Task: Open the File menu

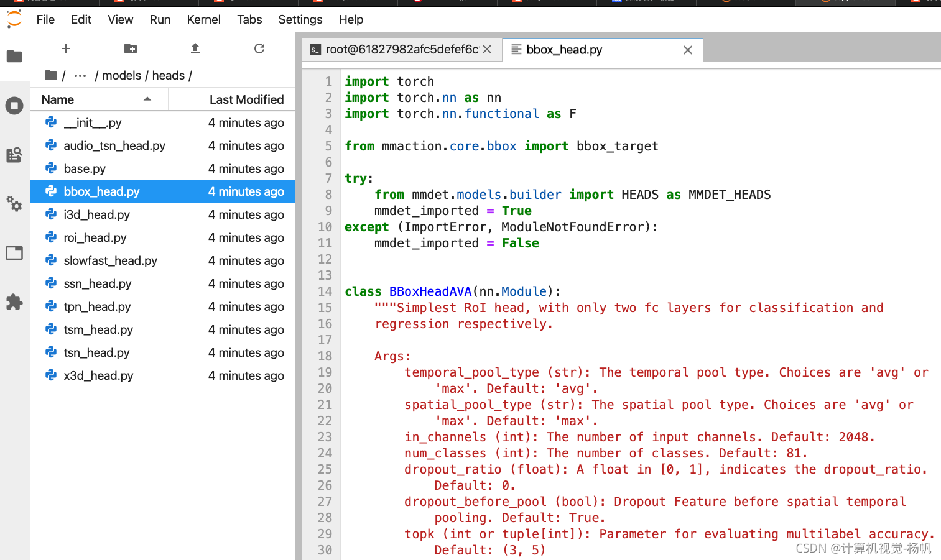Action: (x=45, y=19)
